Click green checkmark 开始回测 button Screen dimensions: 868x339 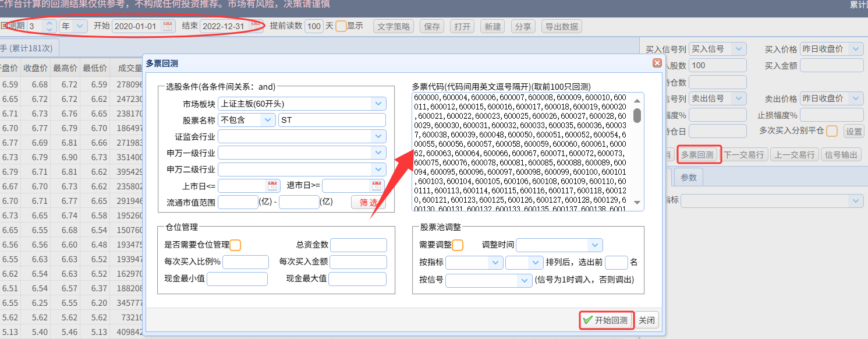pyautogui.click(x=606, y=320)
